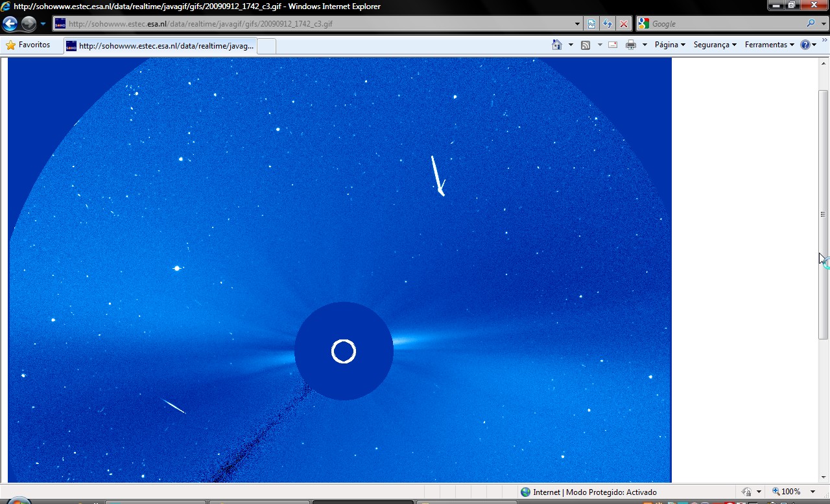Expand the feeds dropdown arrow

tap(600, 45)
